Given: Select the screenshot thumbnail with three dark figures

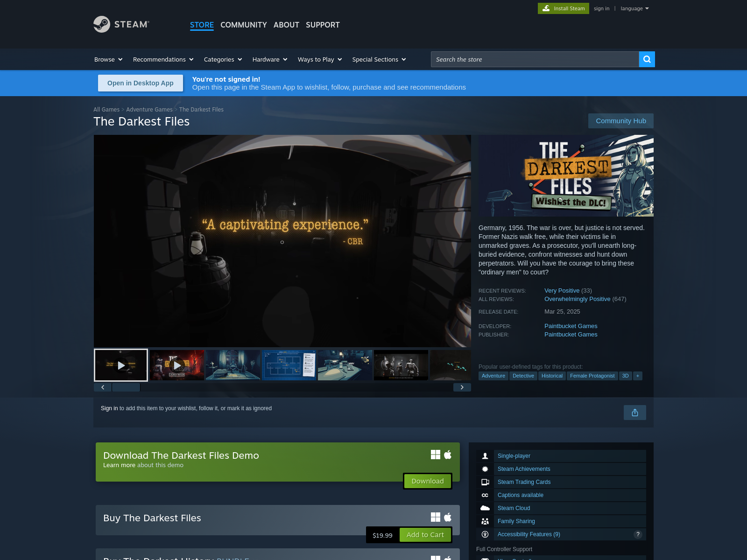Looking at the screenshot, I should [401, 365].
